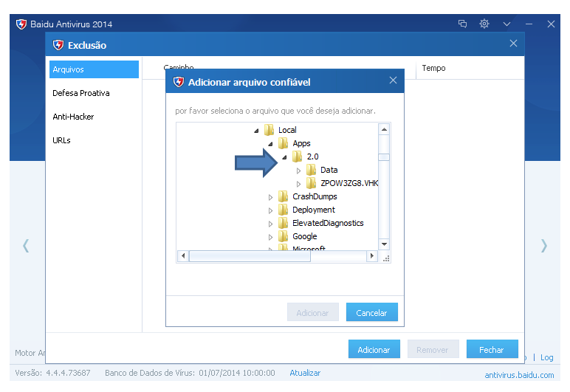Close the Adicionar arquivo confiável dialog
This screenshot has width=570, height=392.
[393, 80]
